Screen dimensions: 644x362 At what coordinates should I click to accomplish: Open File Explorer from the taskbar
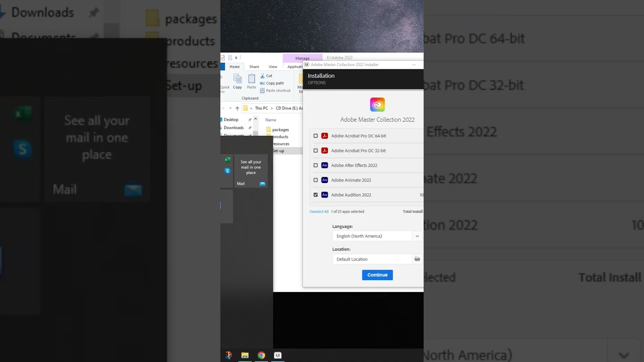245,355
